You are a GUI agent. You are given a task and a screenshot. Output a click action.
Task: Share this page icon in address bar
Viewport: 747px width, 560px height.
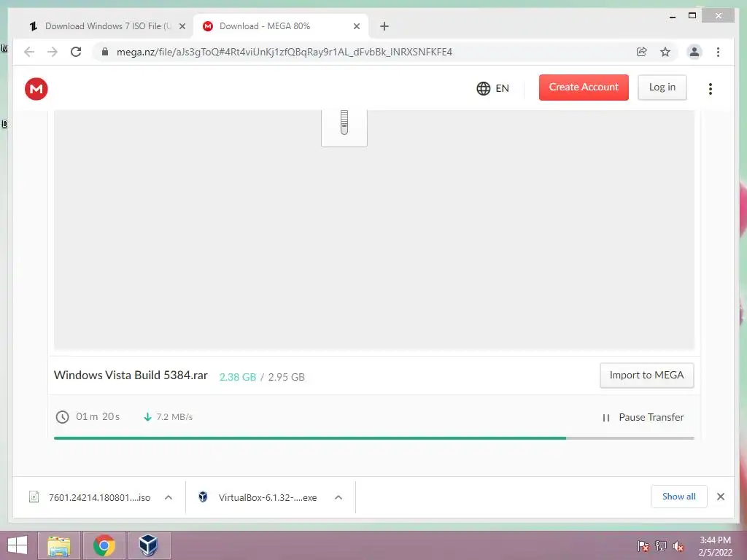pyautogui.click(x=642, y=52)
